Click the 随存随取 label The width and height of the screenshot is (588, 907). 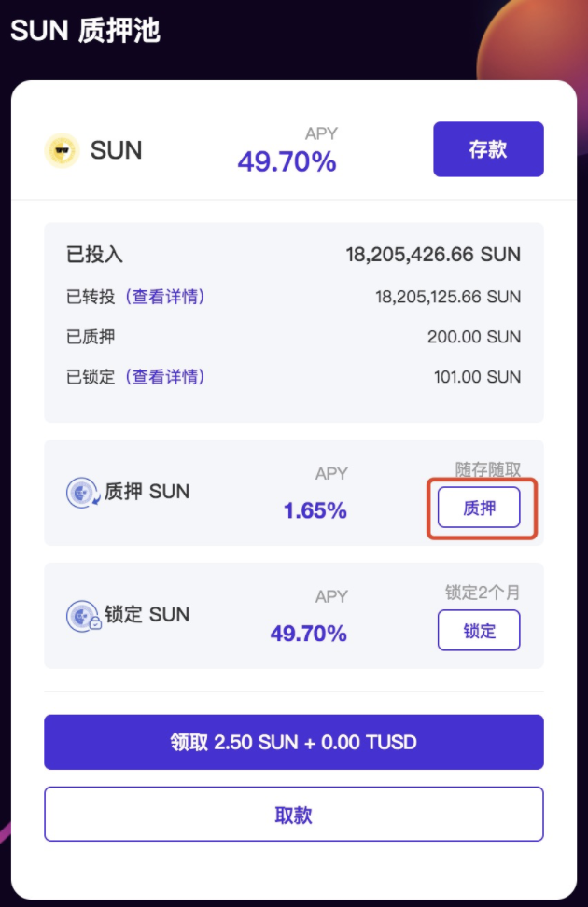point(488,469)
